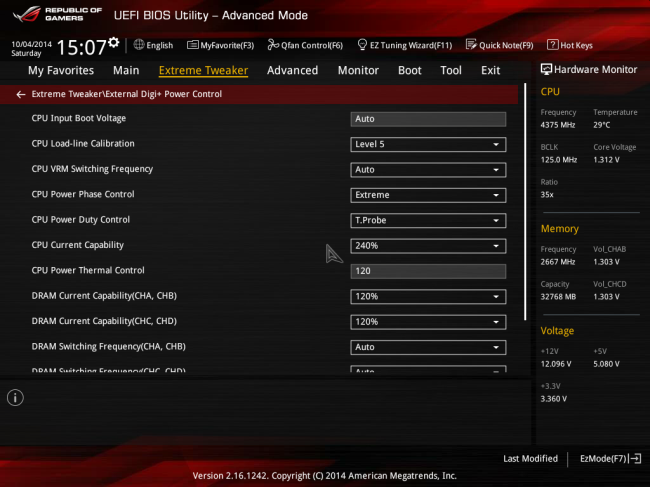
Task: Click the 4375 MHz CPU frequency value
Action: (558, 125)
